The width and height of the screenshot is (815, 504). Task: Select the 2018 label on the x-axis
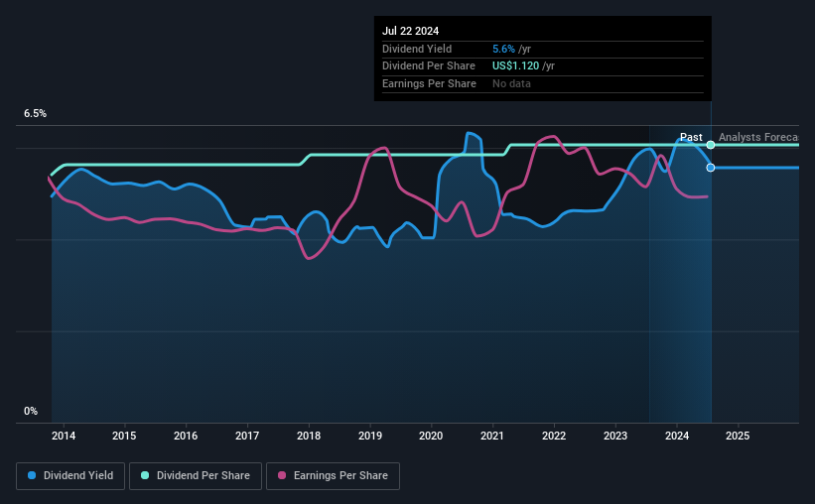coord(309,436)
